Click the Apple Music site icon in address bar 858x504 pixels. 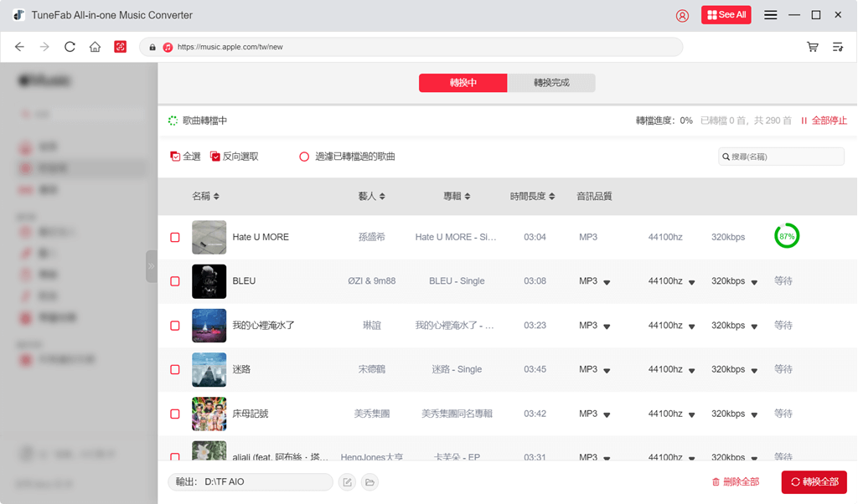[x=168, y=47]
